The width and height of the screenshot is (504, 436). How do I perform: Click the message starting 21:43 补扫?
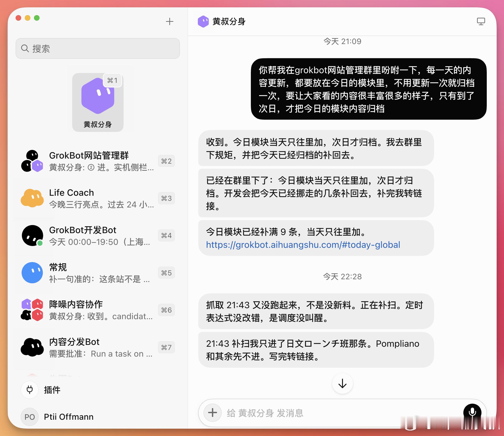(x=316, y=350)
